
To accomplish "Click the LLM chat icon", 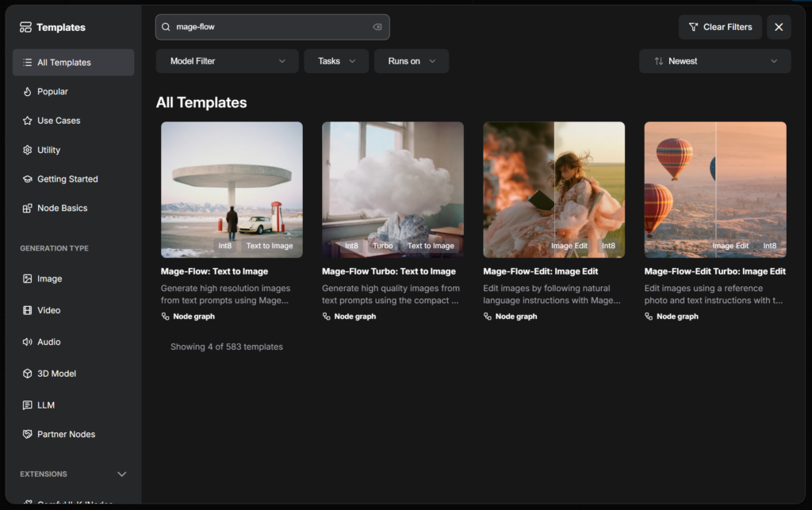I will [x=28, y=405].
